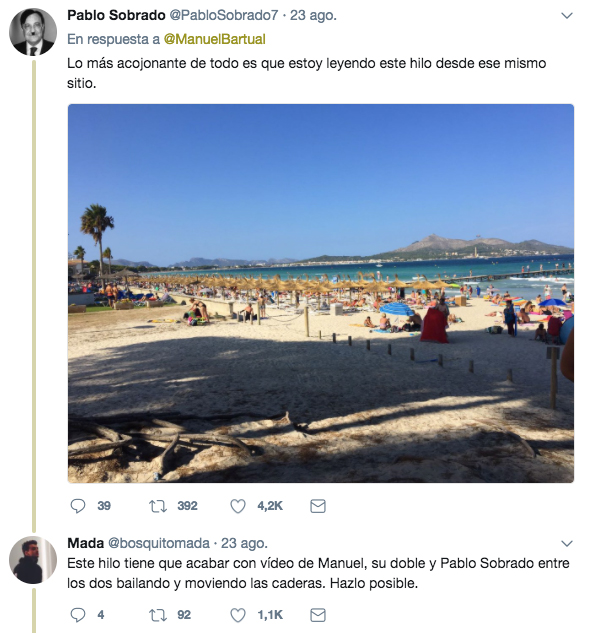Image resolution: width=590 pixels, height=633 pixels.
Task: Visit the @ManuelBartual mention link
Action: [214, 39]
